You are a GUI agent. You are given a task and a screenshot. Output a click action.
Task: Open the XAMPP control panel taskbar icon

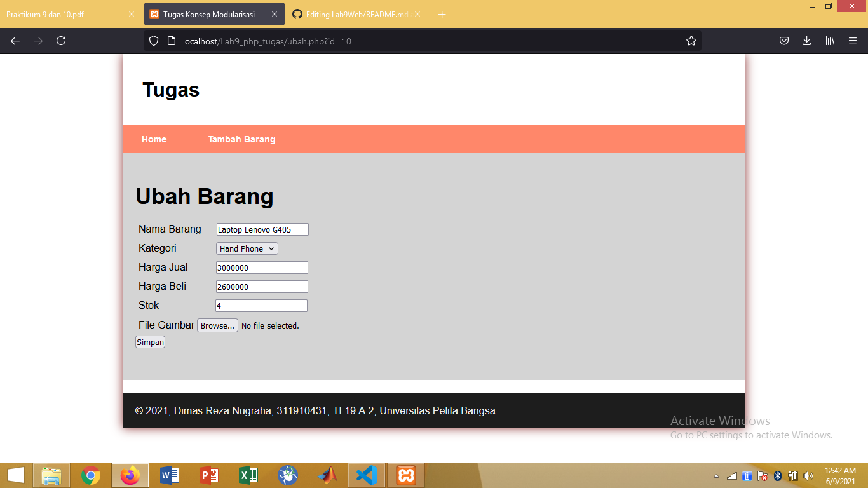point(406,475)
